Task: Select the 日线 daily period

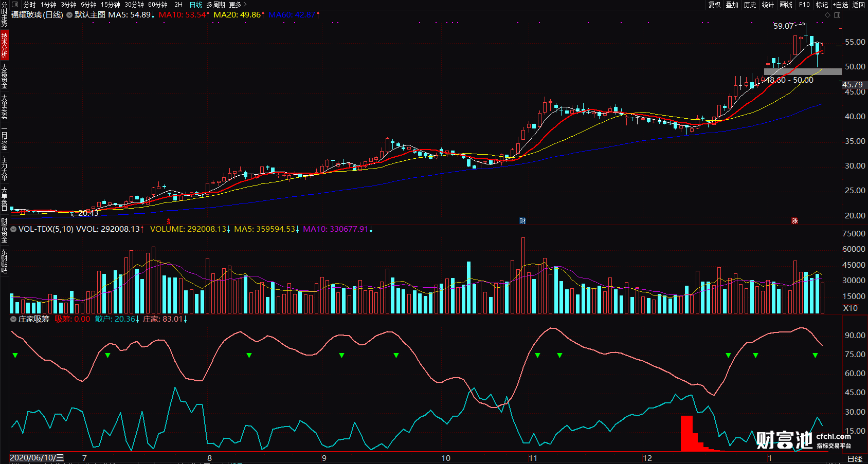Action: click(x=196, y=5)
